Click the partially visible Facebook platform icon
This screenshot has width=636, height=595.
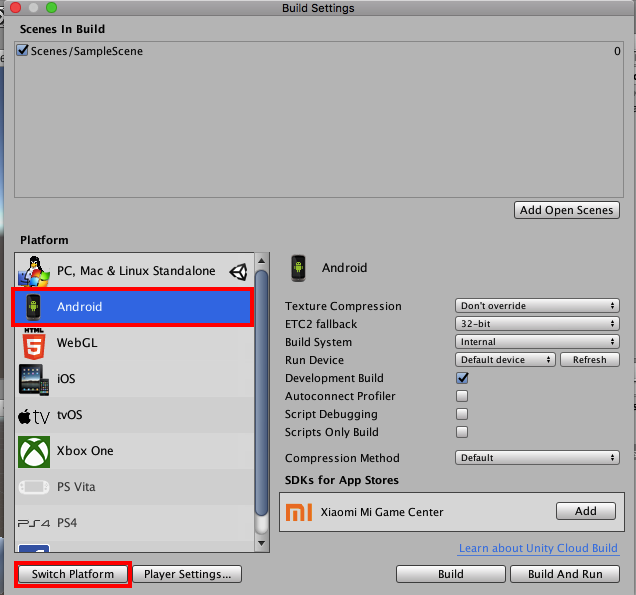34,548
